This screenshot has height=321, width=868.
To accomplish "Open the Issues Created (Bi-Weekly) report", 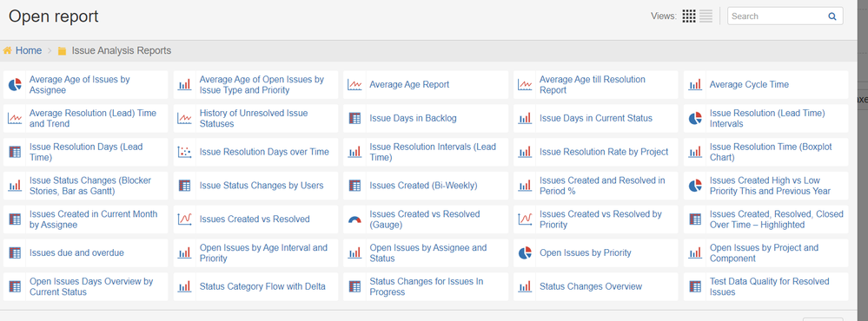I will click(423, 186).
